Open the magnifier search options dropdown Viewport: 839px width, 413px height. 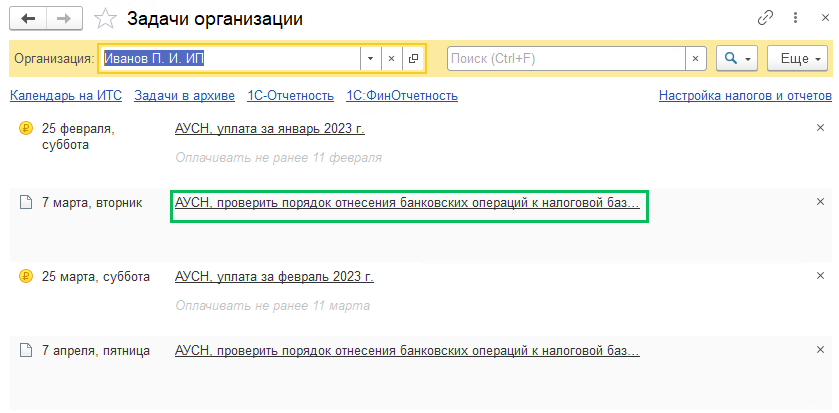737,59
